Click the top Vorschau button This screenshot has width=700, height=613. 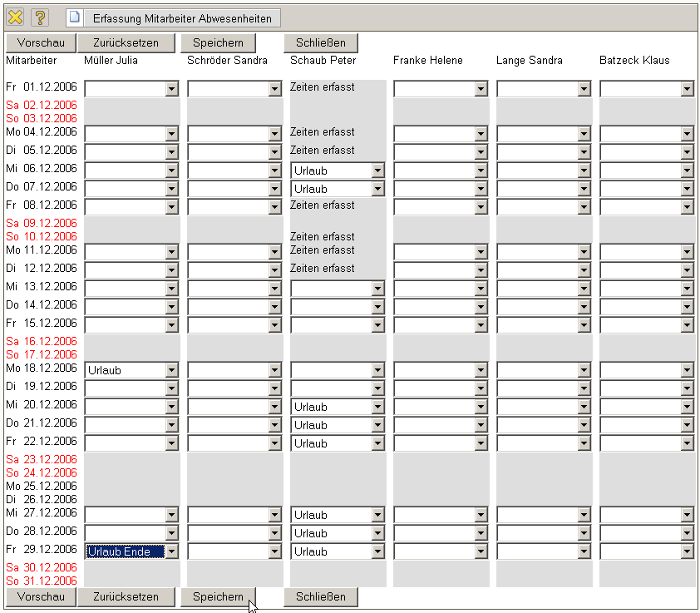(41, 42)
